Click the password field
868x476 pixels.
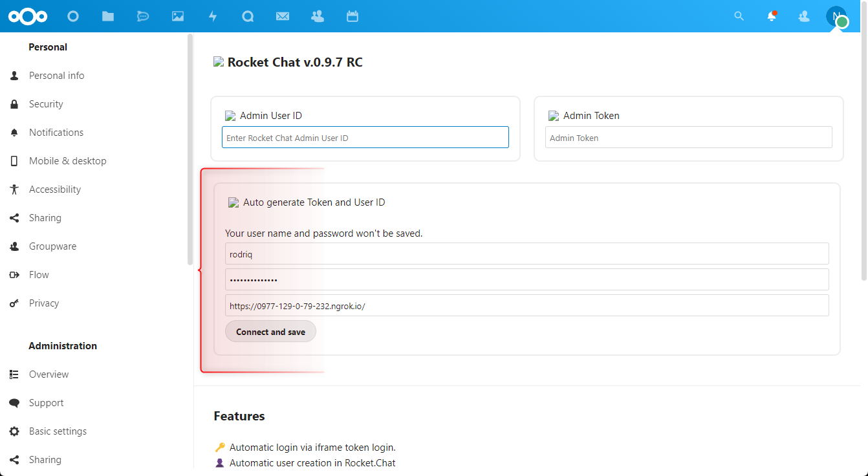pos(527,280)
